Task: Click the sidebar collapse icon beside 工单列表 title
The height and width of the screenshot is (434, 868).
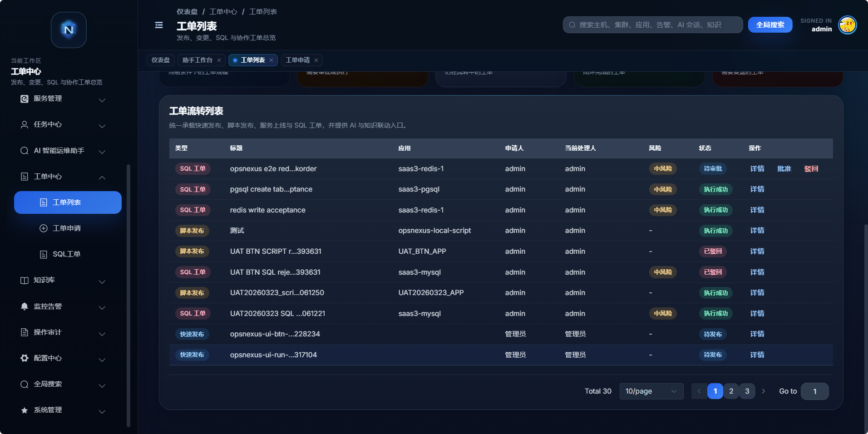Action: point(158,25)
